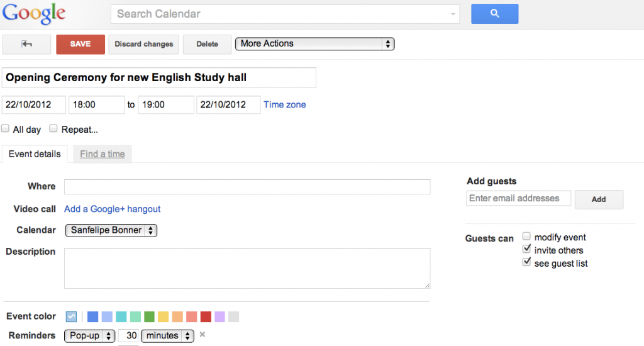The image size is (644, 346).
Task: Uncheck guests can invite others
Action: click(x=526, y=250)
